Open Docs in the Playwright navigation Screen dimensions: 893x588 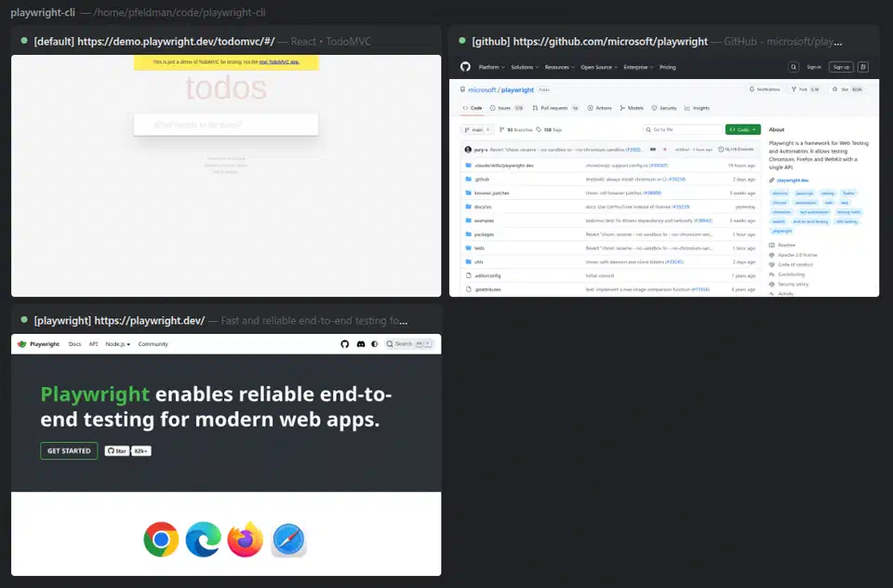coord(74,344)
